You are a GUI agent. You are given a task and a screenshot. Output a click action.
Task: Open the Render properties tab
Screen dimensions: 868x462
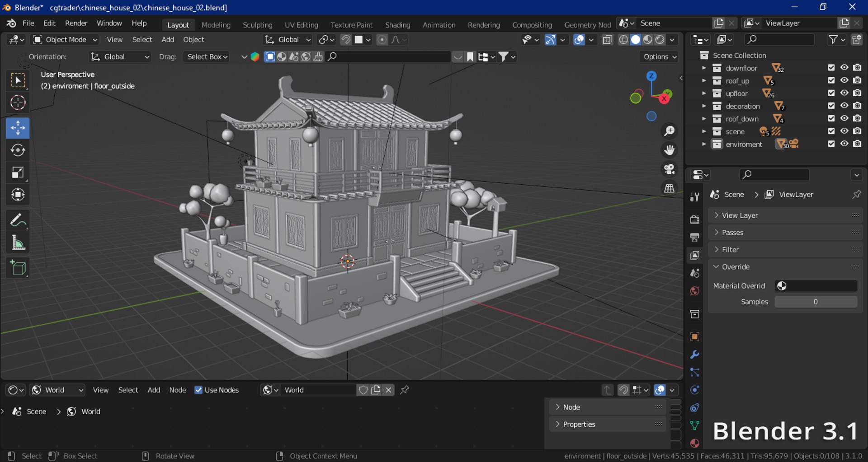[695, 219]
